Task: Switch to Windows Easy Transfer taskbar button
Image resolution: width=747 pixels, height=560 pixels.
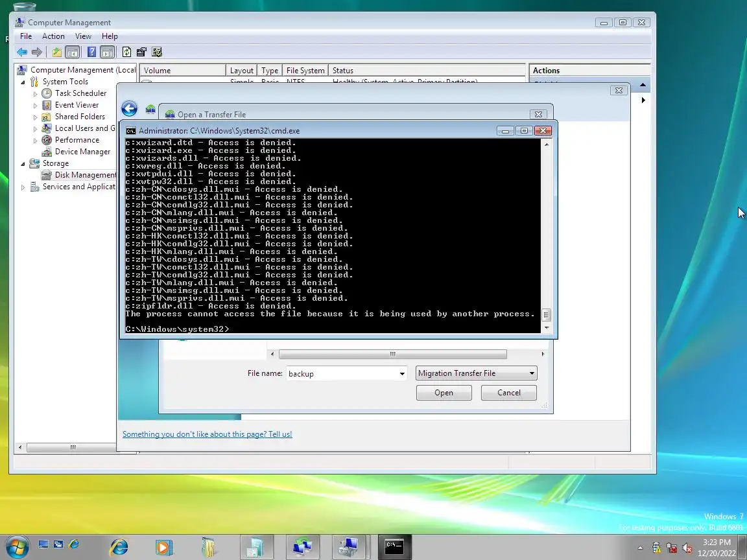Action: [302, 546]
